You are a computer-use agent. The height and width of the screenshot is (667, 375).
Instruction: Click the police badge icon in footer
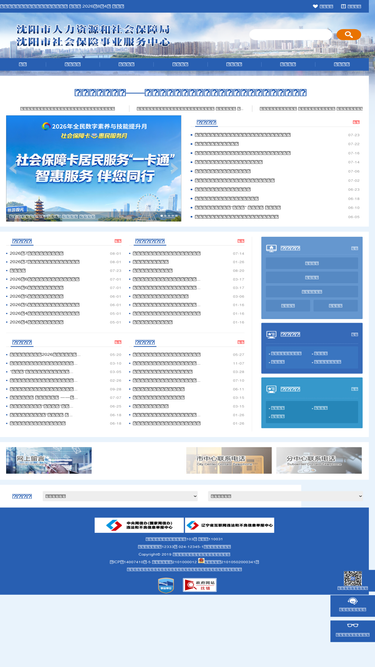point(201,561)
